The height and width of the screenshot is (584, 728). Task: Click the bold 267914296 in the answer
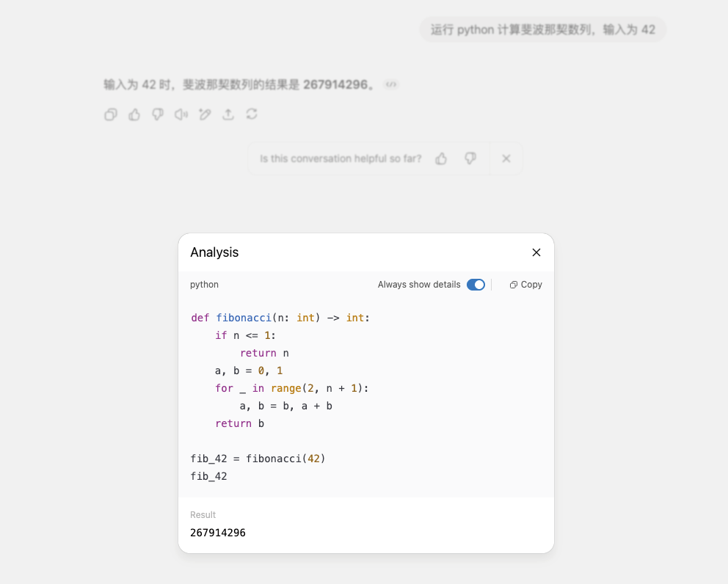click(x=335, y=84)
